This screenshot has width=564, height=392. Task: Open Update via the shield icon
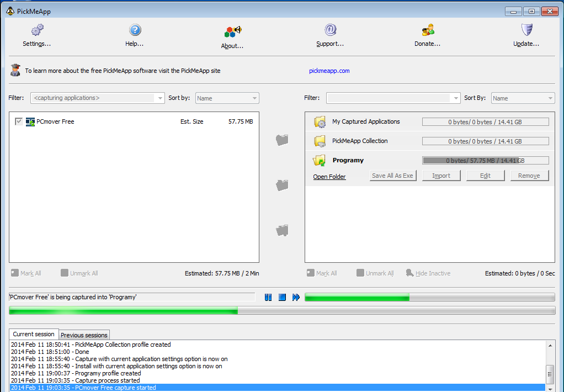[527, 30]
